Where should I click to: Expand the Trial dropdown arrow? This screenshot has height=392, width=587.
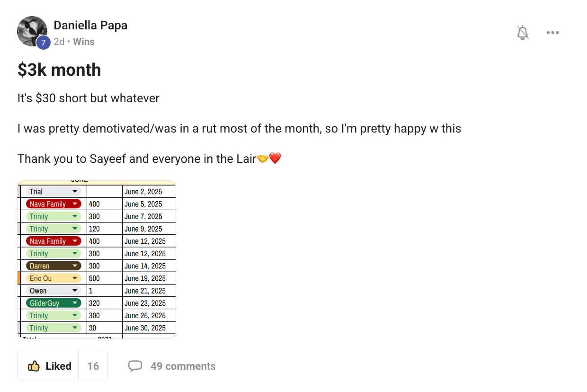pos(75,192)
